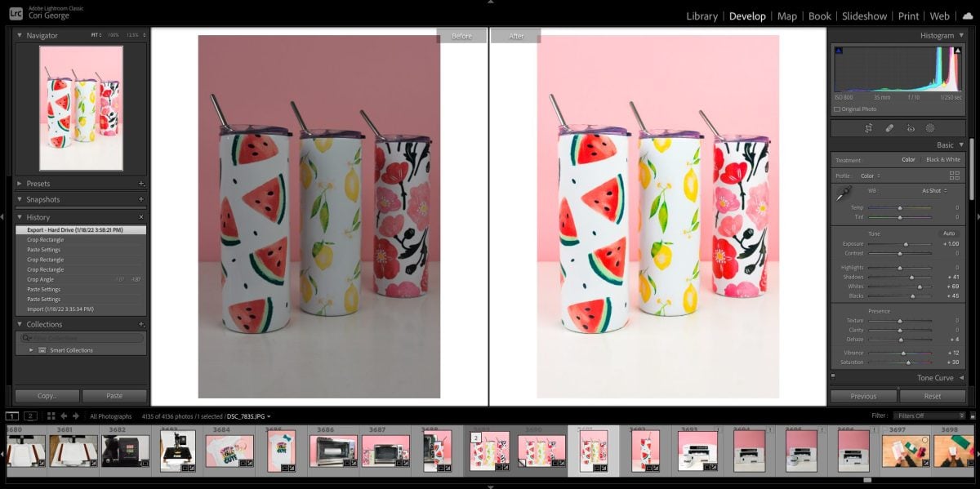Select the Crop Overlay tool
The height and width of the screenshot is (489, 980).
(869, 128)
